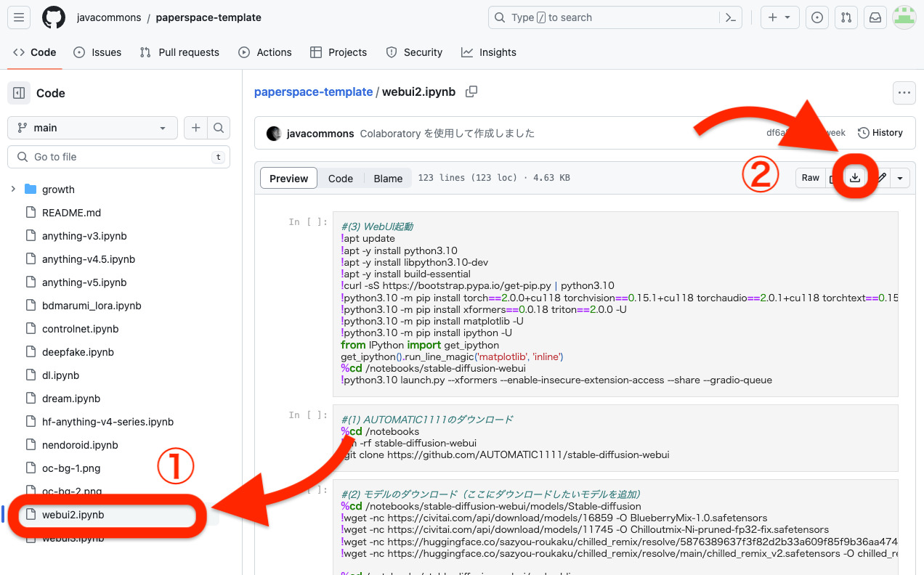Open the create new dropdown
The height and width of the screenshot is (575, 924).
pos(779,17)
